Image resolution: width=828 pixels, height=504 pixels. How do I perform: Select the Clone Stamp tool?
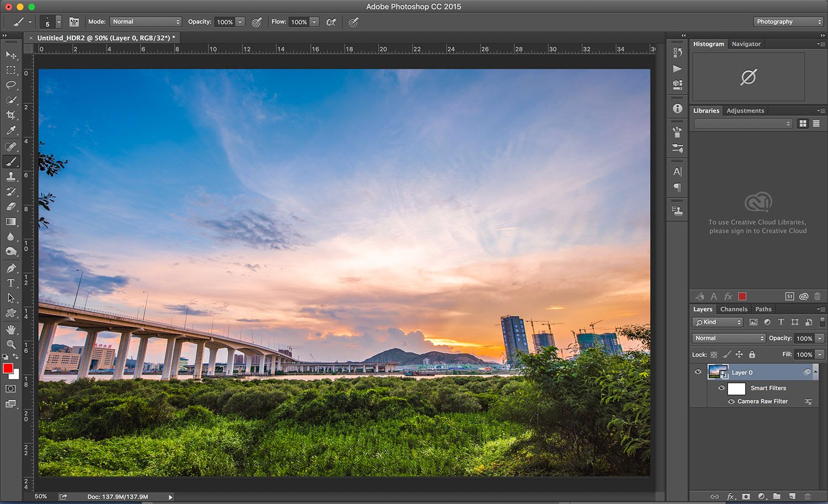(11, 177)
